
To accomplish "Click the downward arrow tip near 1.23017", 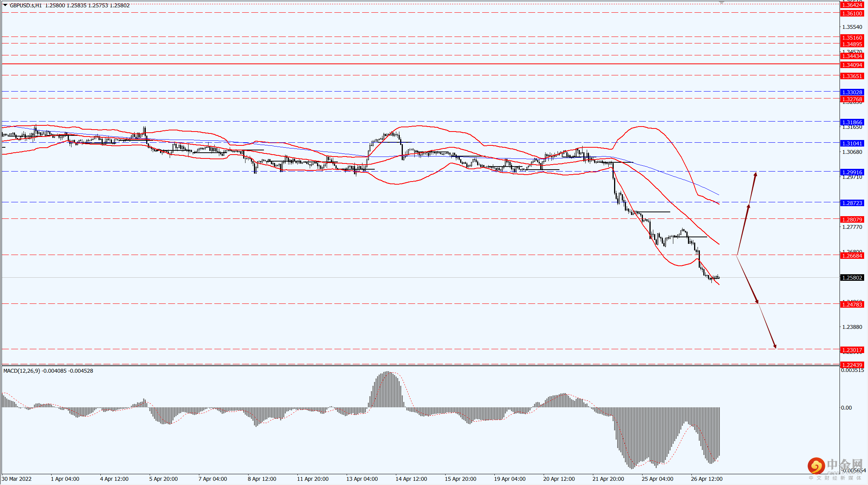I will 775,347.
